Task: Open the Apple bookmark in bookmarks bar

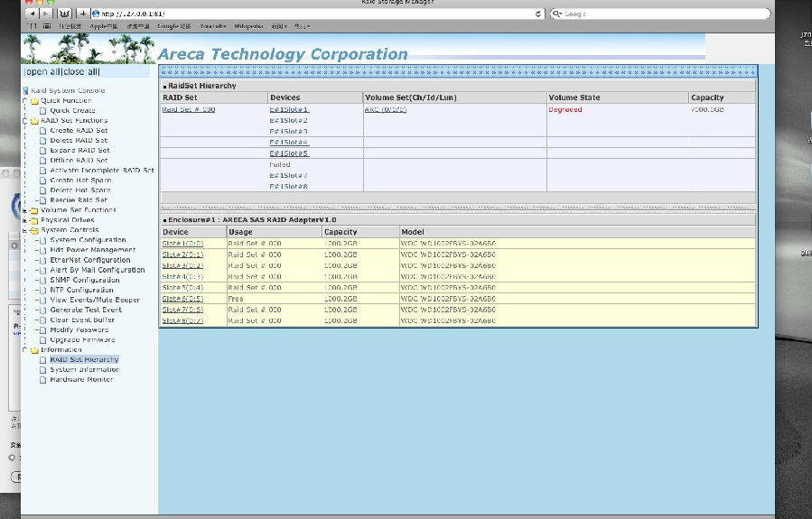Action: tap(104, 26)
